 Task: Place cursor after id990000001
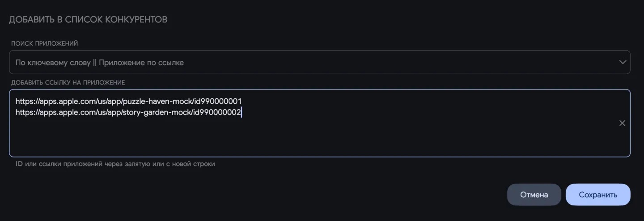[242, 101]
